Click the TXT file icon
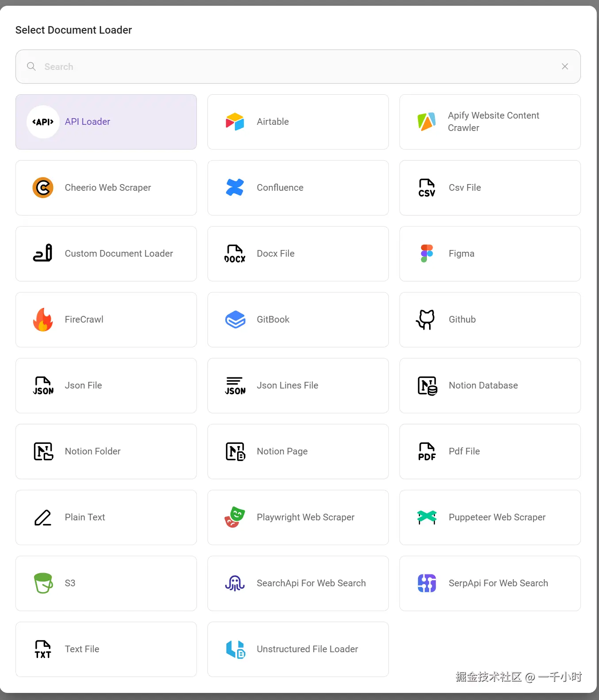Screen dimensions: 599x700 (43, 649)
